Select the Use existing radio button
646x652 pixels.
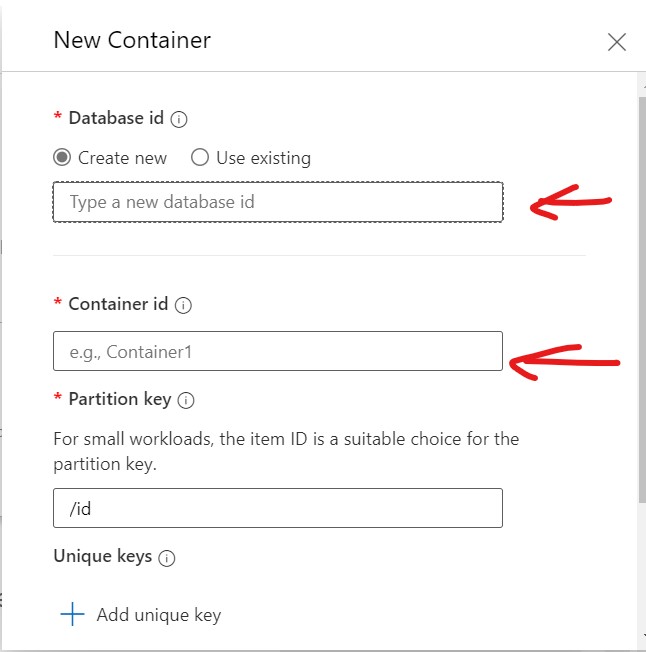pos(200,158)
